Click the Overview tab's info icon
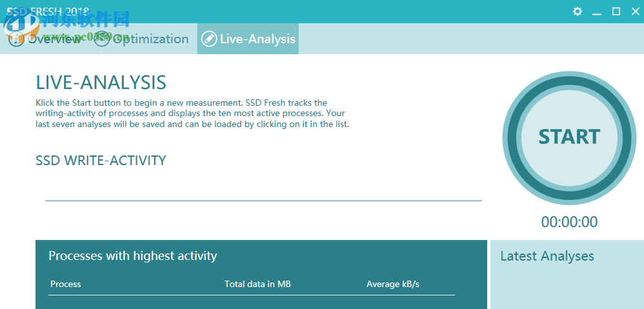Screen dimensions: 644x309 tap(15, 39)
